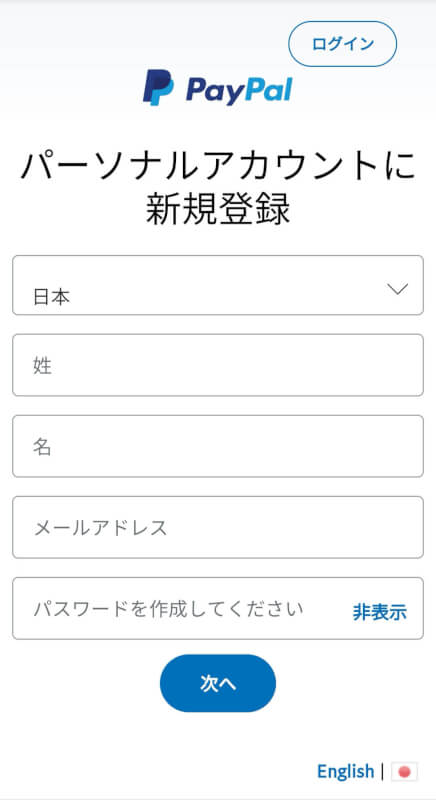
Task: Expand the country dropdown chevron arrow
Action: (398, 289)
